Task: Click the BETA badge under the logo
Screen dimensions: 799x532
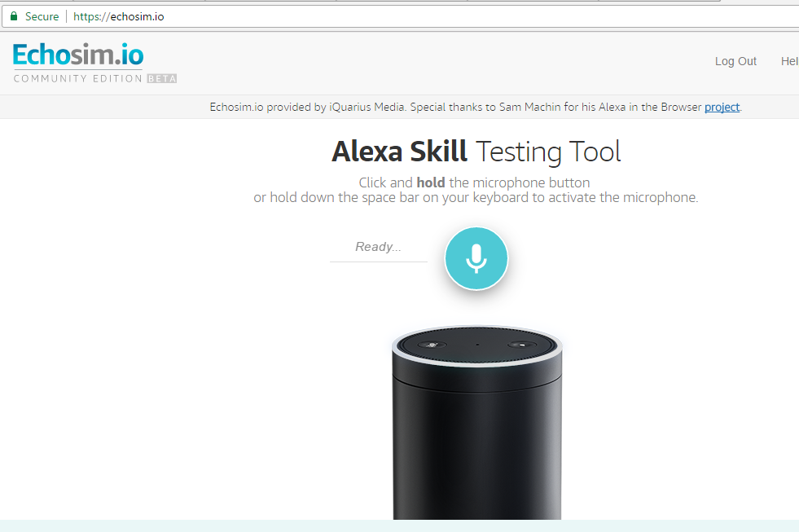Action: (162, 78)
